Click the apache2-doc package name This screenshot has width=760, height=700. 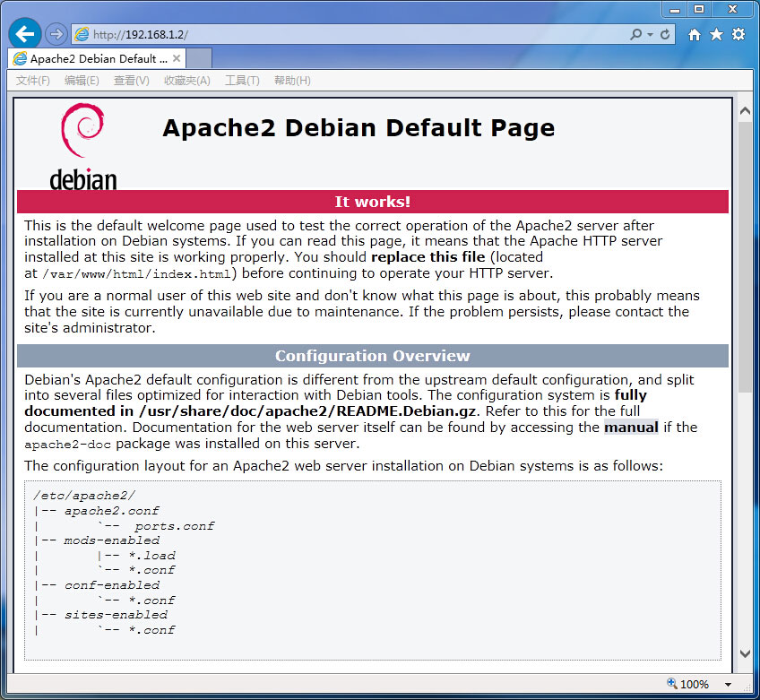(67, 445)
